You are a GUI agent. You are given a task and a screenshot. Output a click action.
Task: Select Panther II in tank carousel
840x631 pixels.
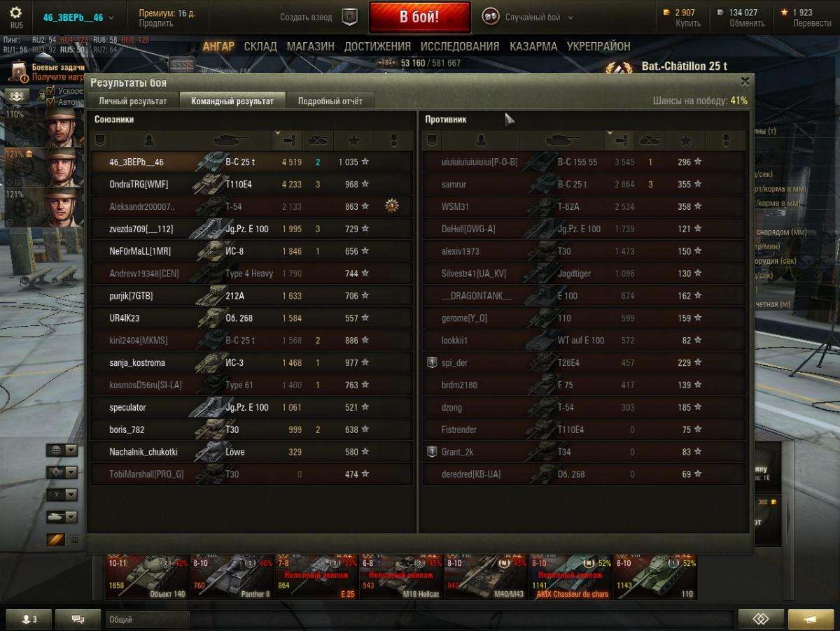click(232, 579)
